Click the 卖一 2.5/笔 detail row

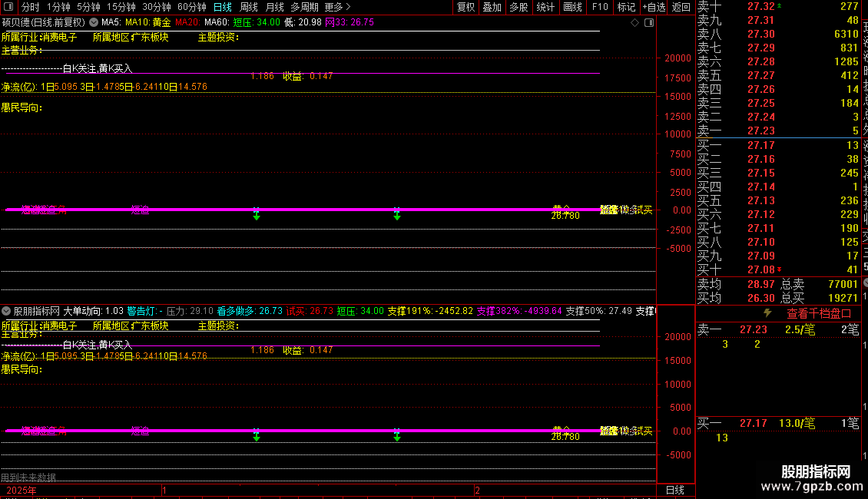coord(778,329)
